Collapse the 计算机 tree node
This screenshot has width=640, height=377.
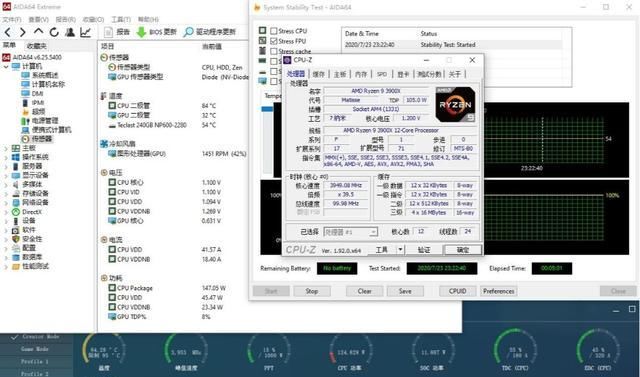click(6, 66)
